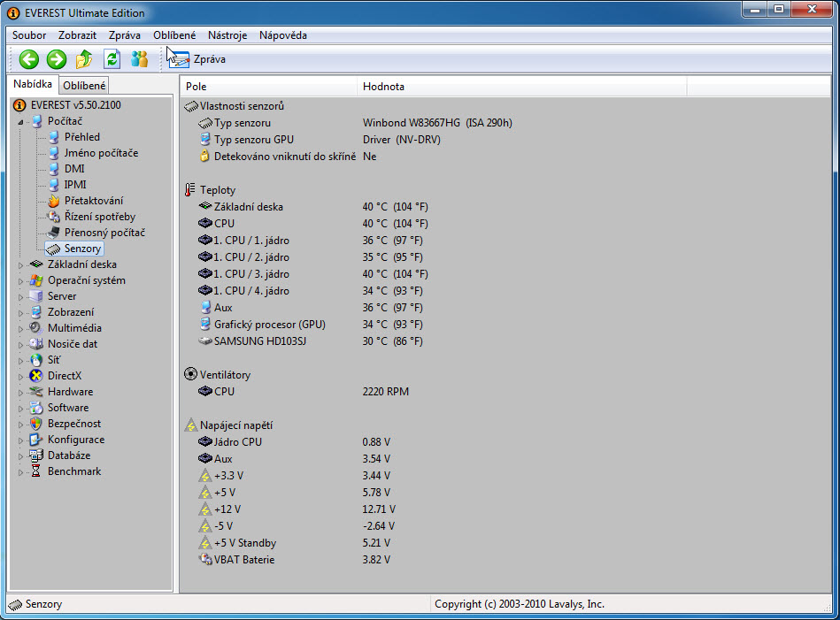The width and height of the screenshot is (840, 620).
Task: Click the Databáze icon in tree
Action: coord(36,455)
